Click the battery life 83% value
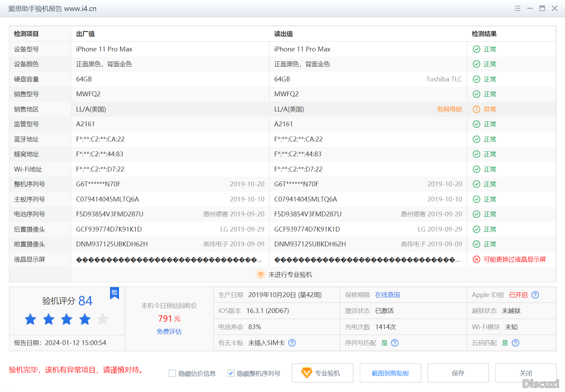This screenshot has height=392, width=565. [255, 327]
